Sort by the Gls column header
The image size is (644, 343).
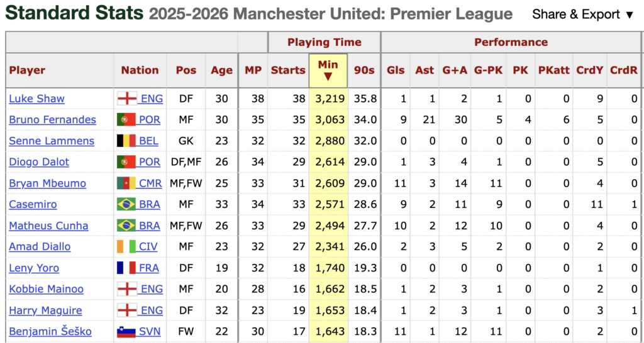coord(396,70)
